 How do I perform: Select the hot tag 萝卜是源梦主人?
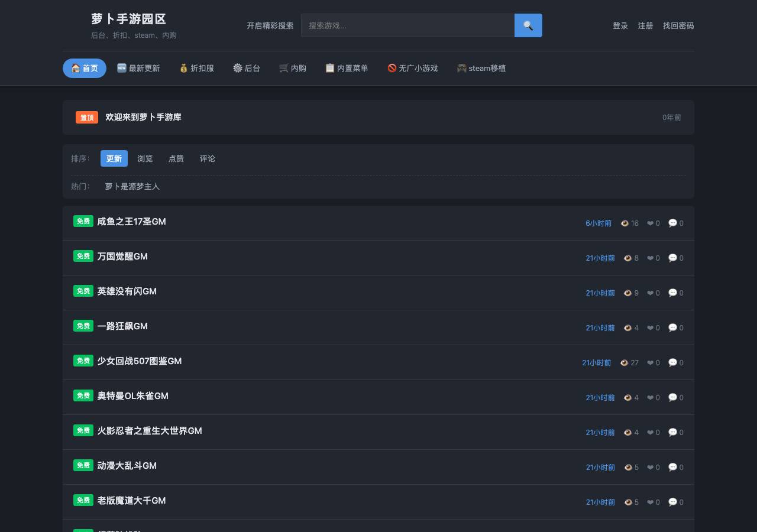pyautogui.click(x=132, y=186)
